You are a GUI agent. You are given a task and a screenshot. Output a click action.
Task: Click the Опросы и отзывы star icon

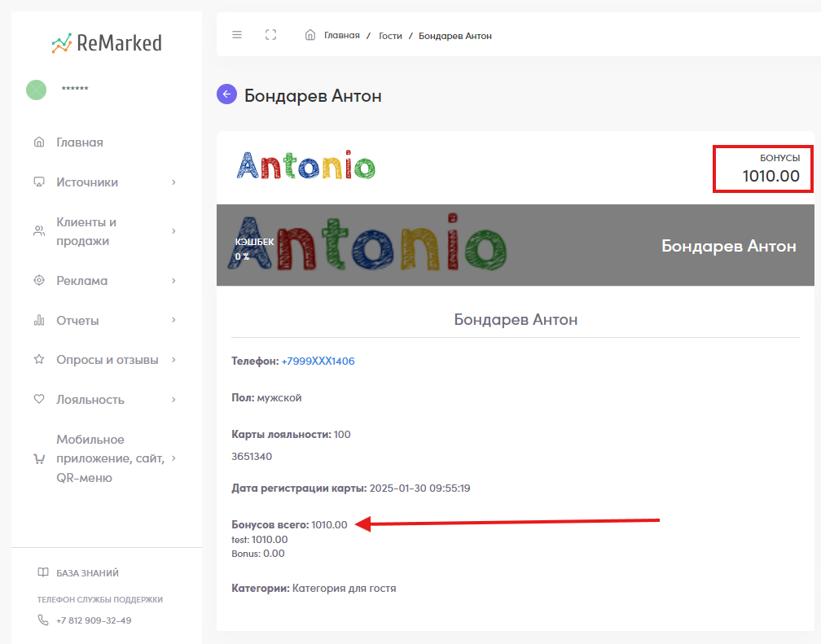[39, 359]
